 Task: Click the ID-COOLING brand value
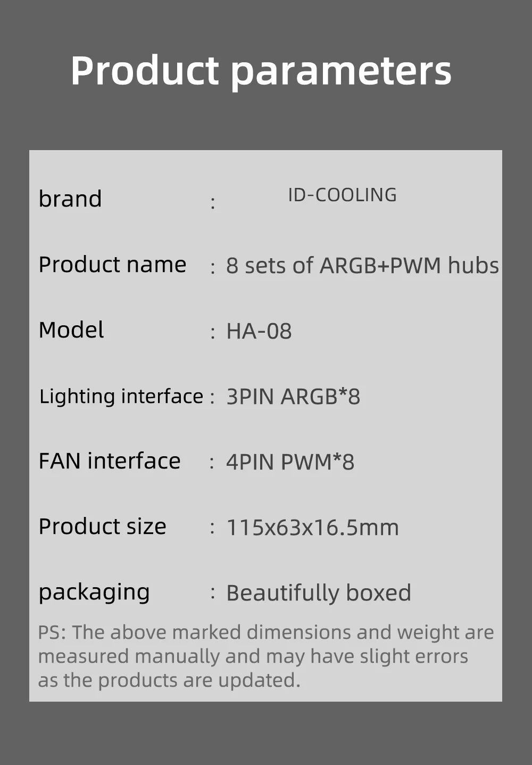[x=342, y=195]
